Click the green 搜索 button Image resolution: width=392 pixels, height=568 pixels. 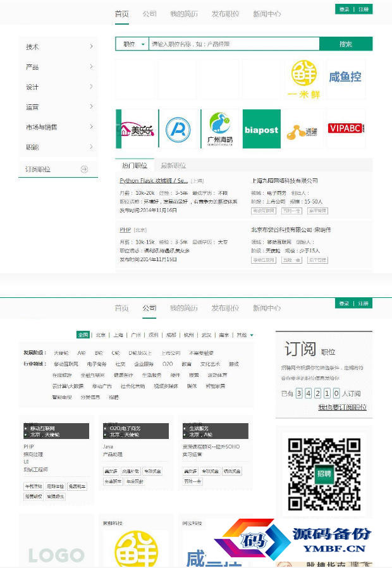[346, 44]
